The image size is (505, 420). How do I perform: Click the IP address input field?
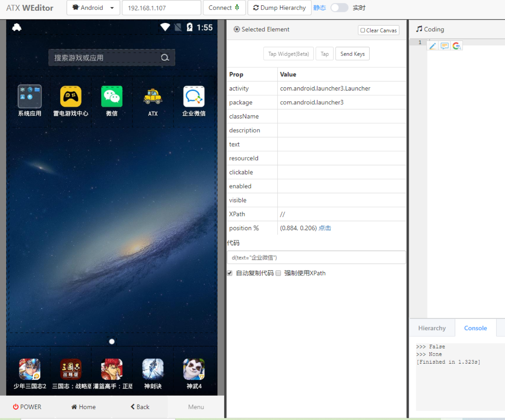point(161,8)
